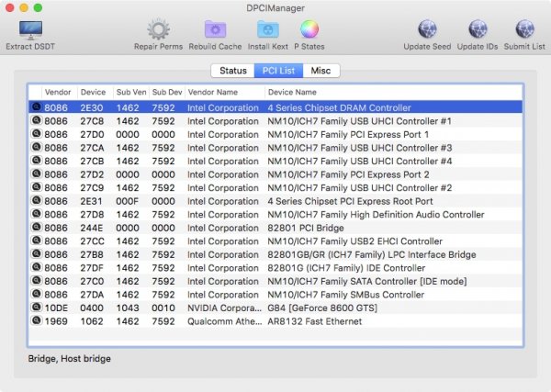Run Repair Perms from the toolbar
The width and height of the screenshot is (551, 392).
(158, 28)
